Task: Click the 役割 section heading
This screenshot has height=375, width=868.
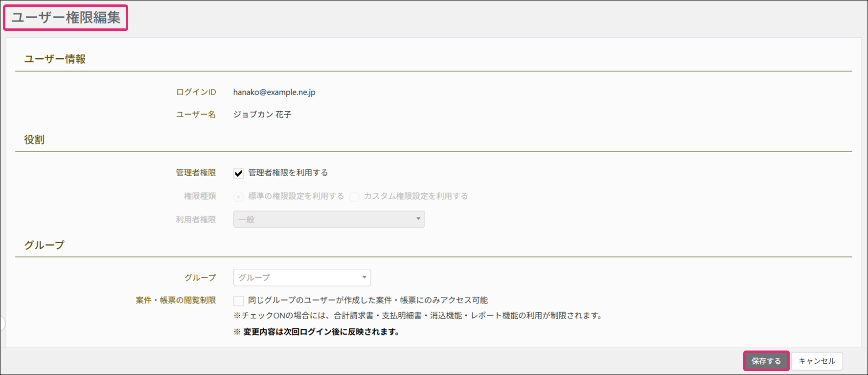Action: click(34, 140)
